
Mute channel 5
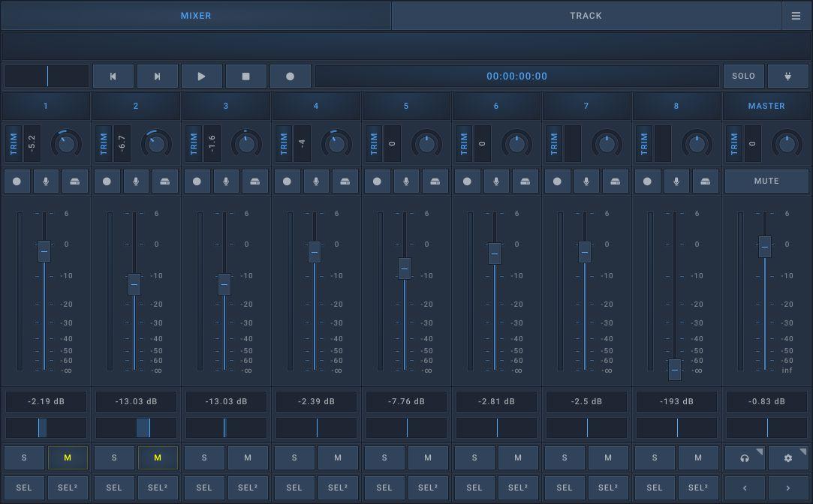tap(428, 458)
